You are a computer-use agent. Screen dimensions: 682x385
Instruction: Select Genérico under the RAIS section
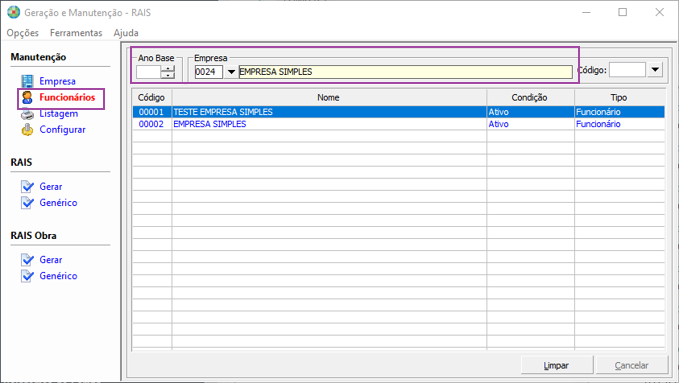58,203
